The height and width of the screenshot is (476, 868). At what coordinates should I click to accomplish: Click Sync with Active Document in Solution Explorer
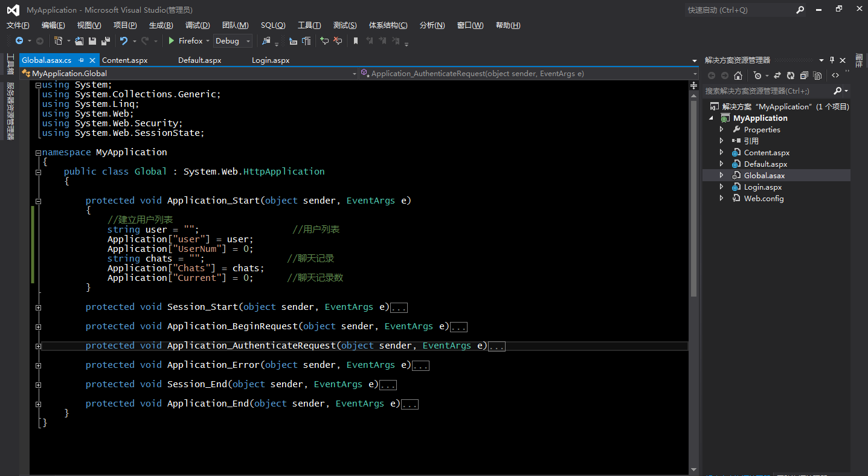[x=777, y=75]
